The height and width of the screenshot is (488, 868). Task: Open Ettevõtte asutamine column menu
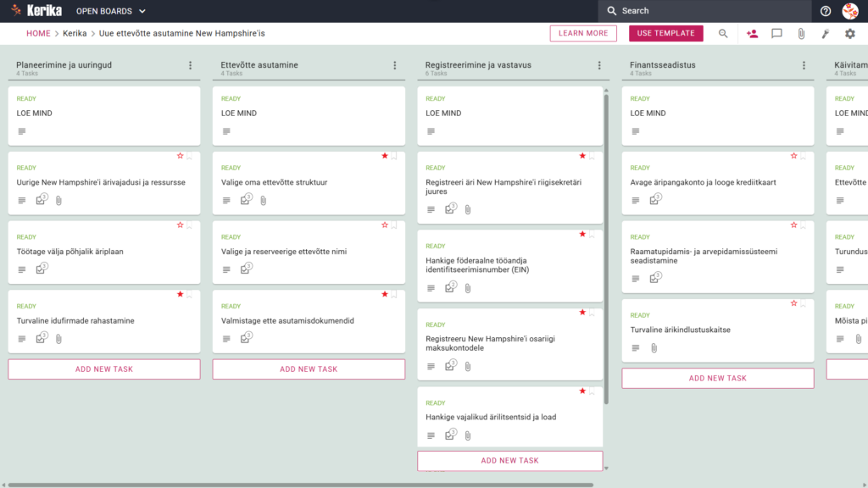(395, 65)
